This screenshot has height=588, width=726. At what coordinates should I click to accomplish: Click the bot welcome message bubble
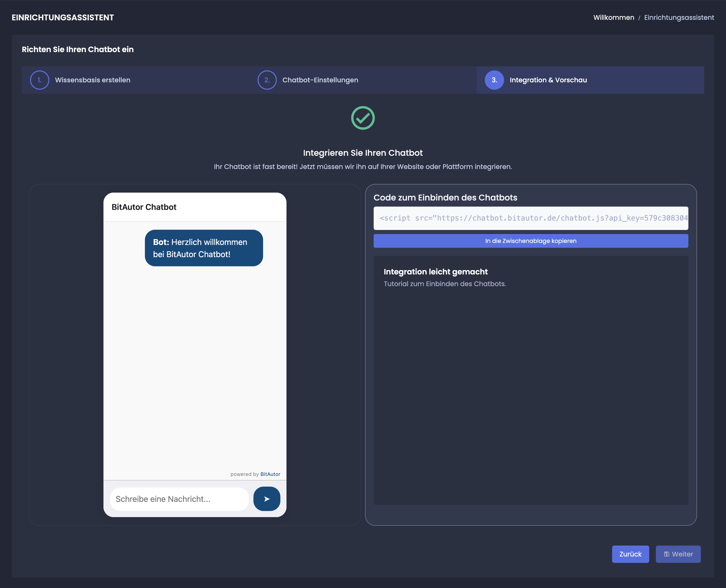(x=204, y=248)
